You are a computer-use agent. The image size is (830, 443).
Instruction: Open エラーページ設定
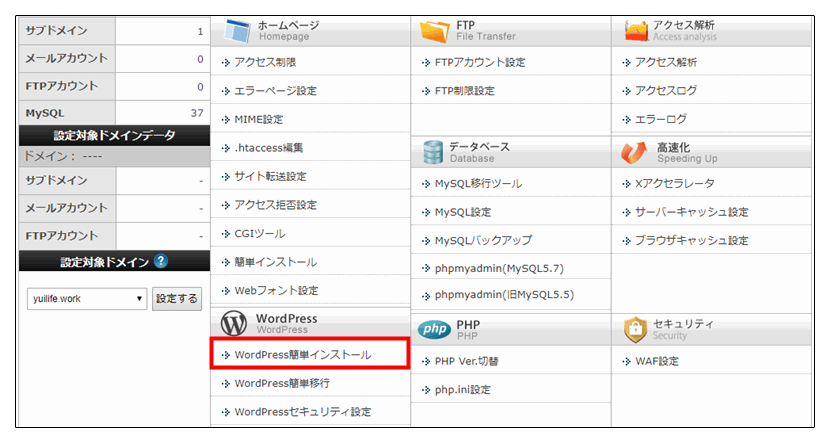[x=276, y=91]
